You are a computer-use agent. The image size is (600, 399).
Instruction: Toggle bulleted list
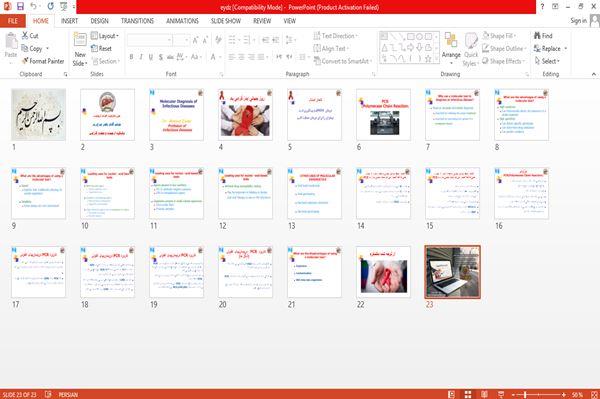[232, 40]
